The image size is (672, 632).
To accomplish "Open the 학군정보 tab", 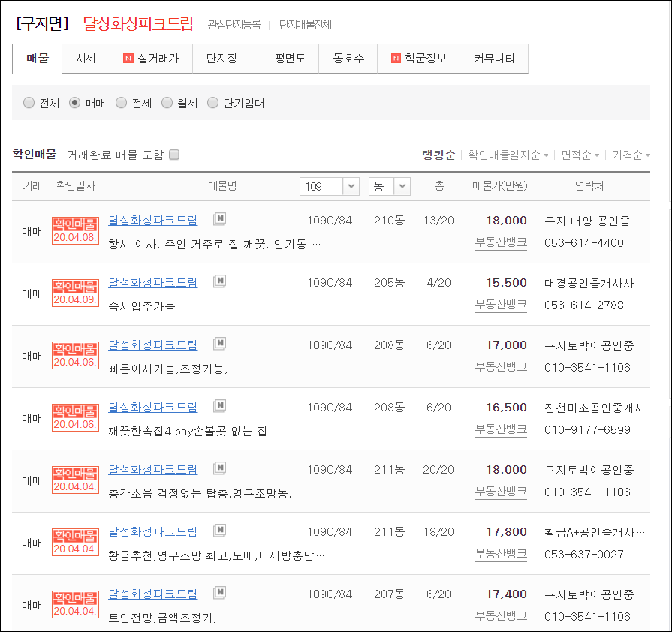I will (419, 59).
